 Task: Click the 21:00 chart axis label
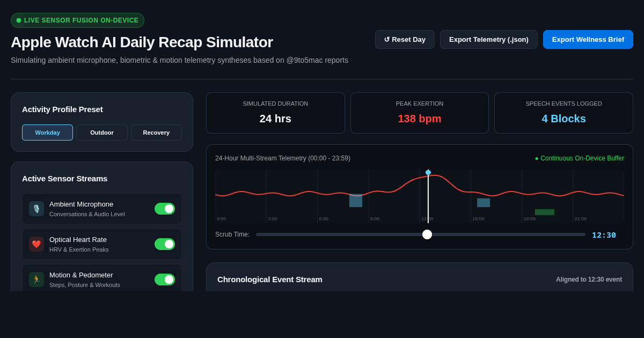[x=581, y=219]
